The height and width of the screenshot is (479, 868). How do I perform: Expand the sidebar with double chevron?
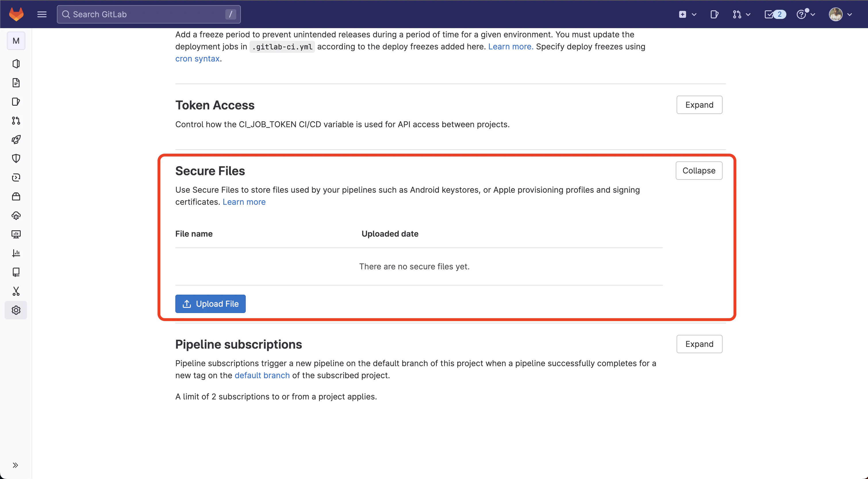[15, 465]
